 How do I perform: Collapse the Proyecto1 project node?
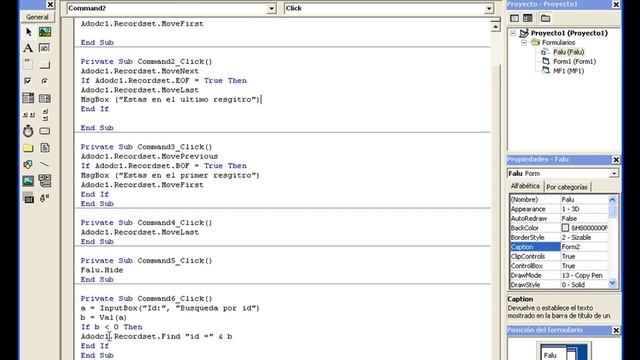tap(513, 33)
